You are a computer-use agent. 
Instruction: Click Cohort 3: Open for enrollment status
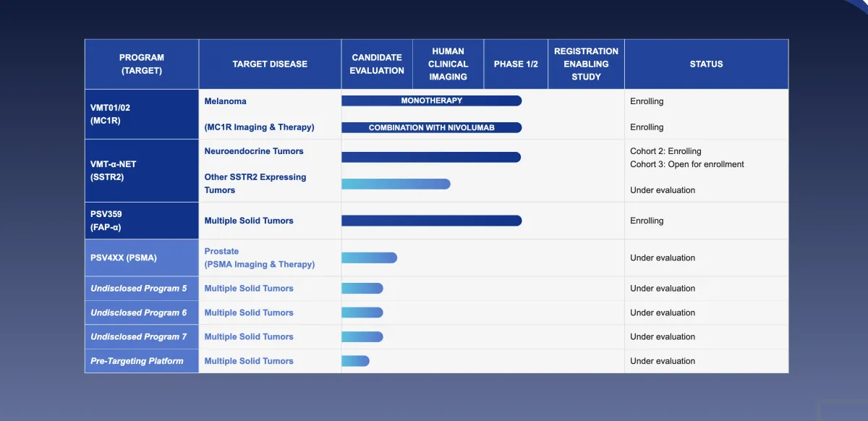[x=686, y=164]
